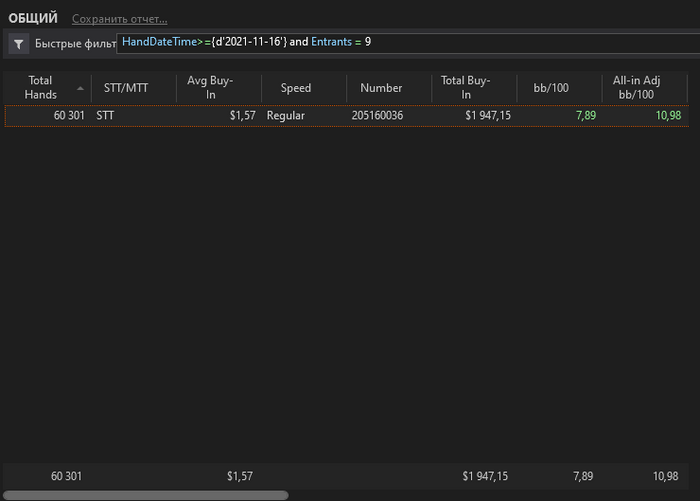The height and width of the screenshot is (501, 700).
Task: Click the horizontal scrollbar thumb at bottom
Action: (146, 495)
